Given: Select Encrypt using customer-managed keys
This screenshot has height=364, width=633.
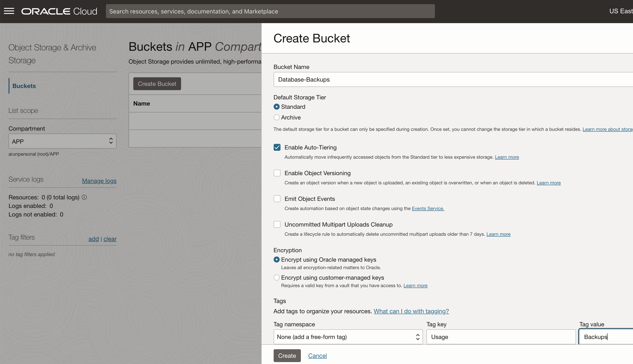Looking at the screenshot, I should point(276,277).
